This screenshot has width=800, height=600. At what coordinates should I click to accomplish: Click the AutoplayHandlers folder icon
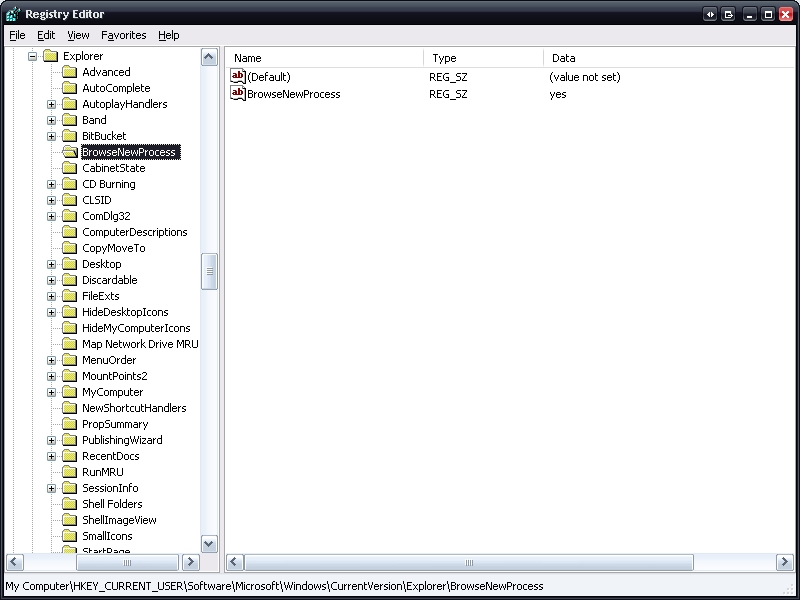click(x=69, y=104)
